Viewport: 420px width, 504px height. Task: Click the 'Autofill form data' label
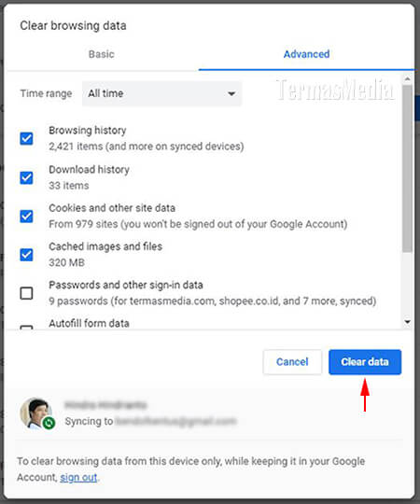click(89, 323)
